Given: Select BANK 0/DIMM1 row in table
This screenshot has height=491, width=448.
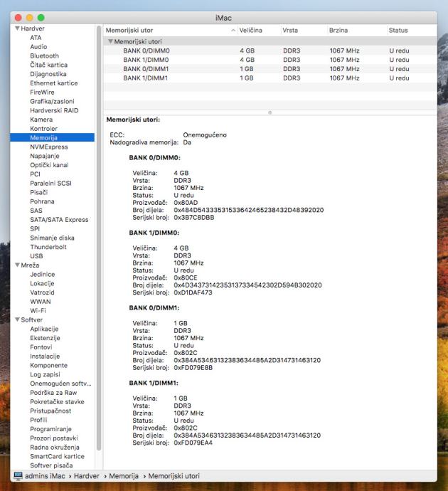Looking at the screenshot, I should coord(270,69).
